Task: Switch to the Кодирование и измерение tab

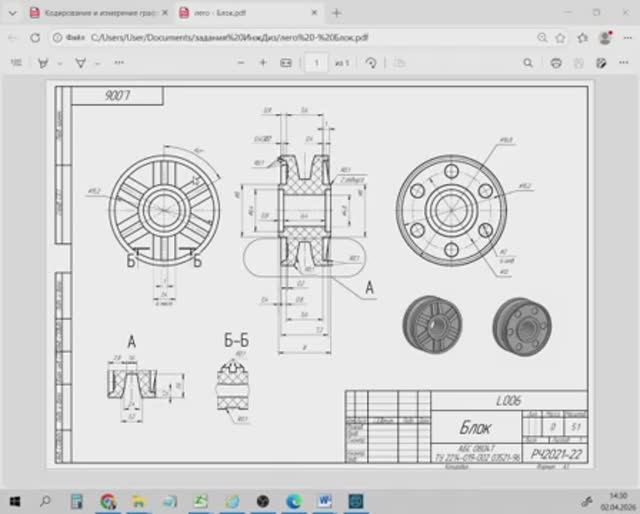Action: (99, 13)
